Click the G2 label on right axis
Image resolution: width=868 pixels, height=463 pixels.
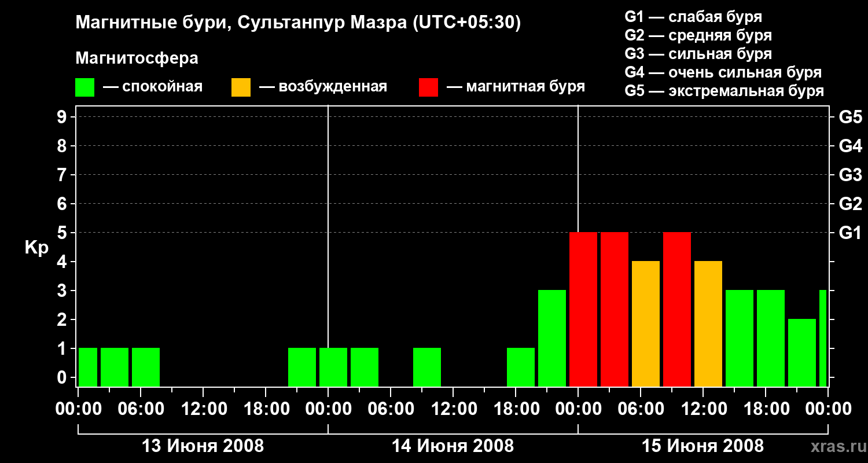[851, 204]
